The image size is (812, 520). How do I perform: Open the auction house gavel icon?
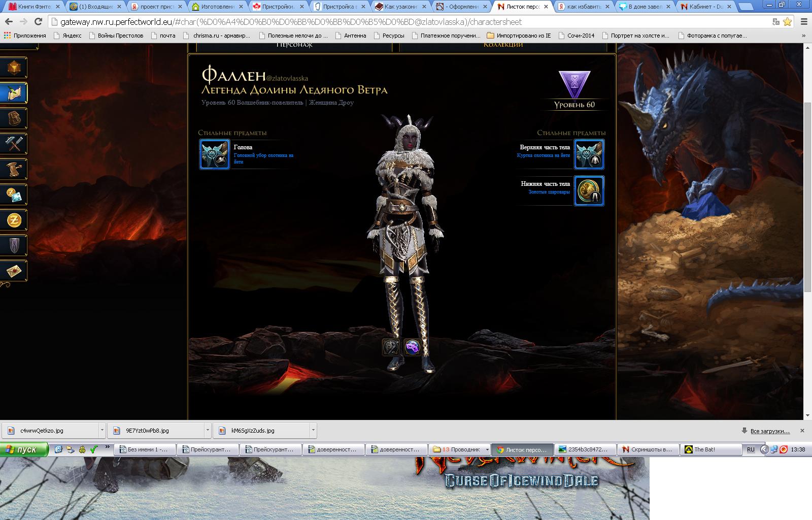pyautogui.click(x=13, y=169)
